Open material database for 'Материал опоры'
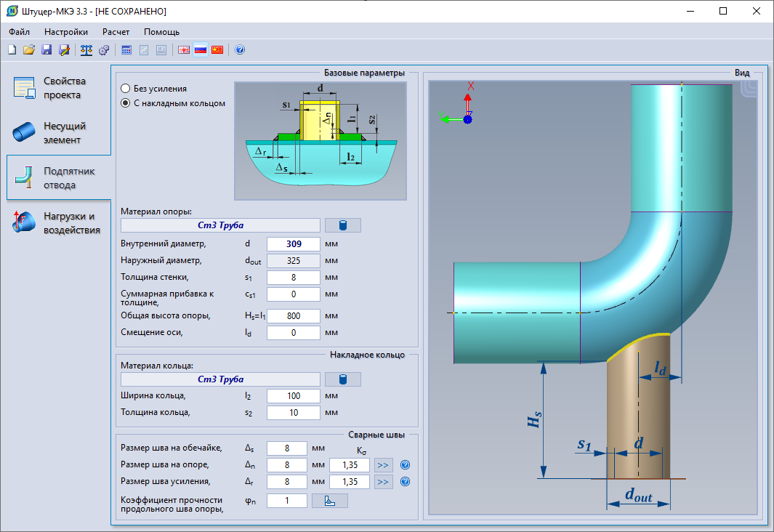774x532 pixels. tap(342, 225)
